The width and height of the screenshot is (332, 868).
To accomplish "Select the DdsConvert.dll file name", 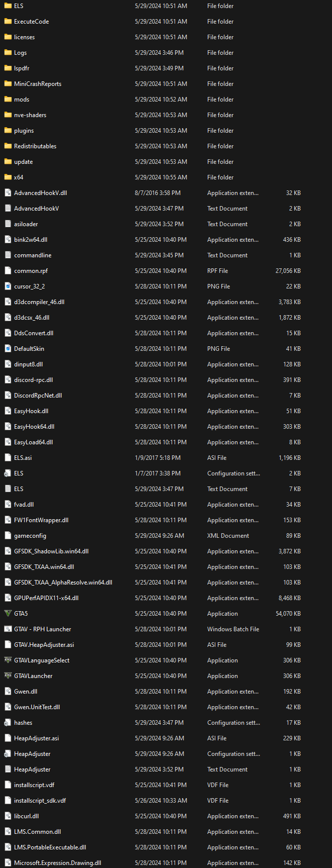I will coord(34,333).
